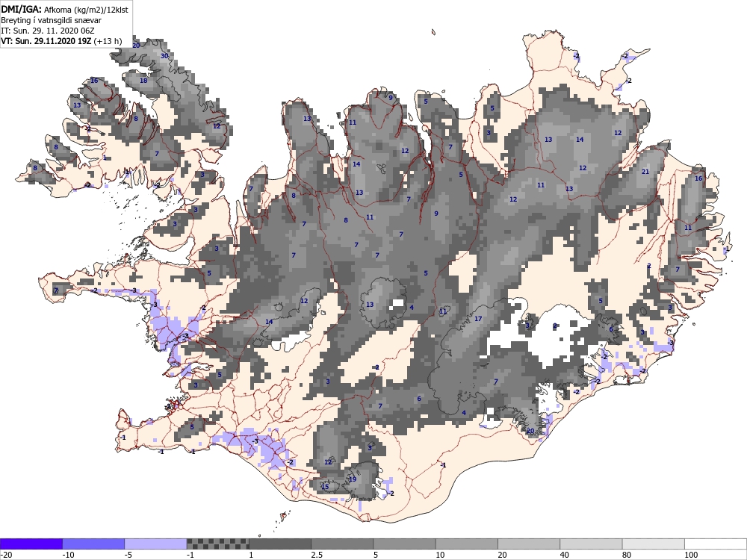Click the light lavender -5 to -1 legend swatch
This screenshot has height=560, width=747.
[x=156, y=544]
